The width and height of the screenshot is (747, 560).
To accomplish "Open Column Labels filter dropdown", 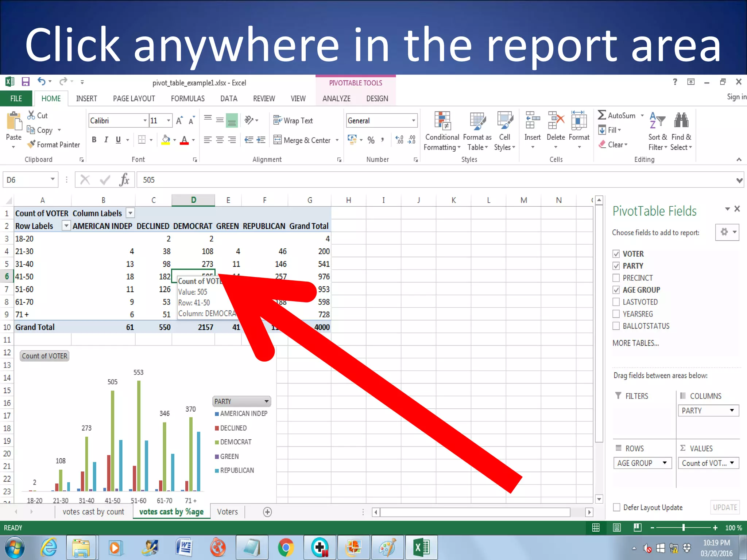I will tap(130, 213).
